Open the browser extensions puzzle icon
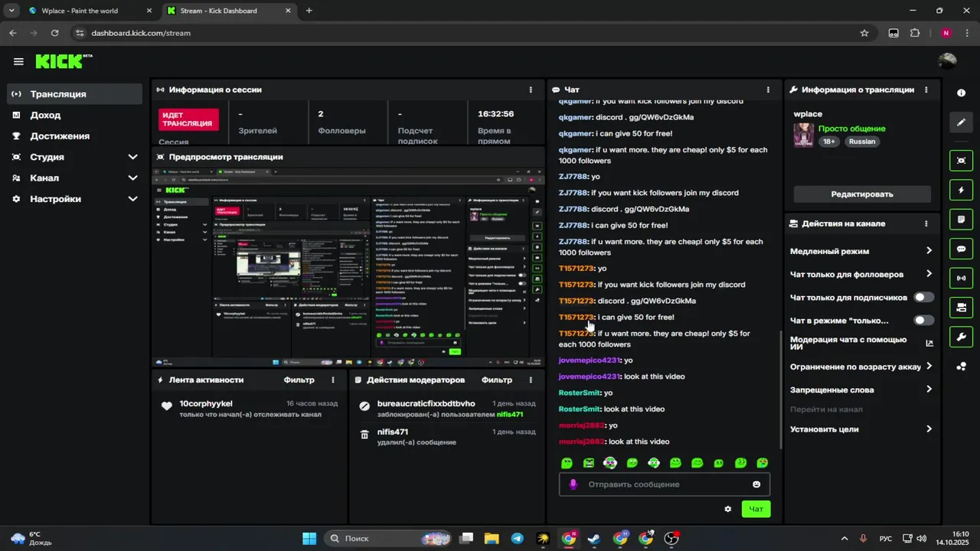 point(914,33)
